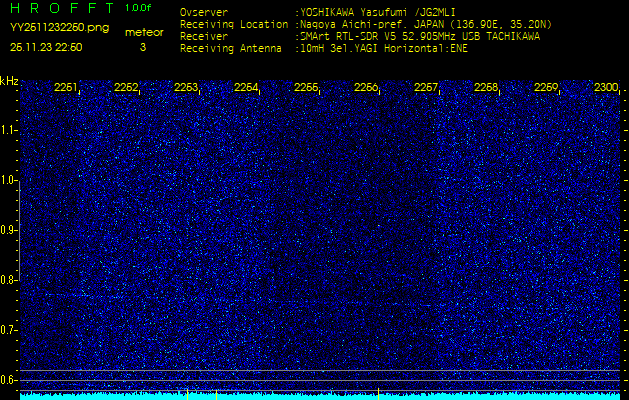Click the 'Receiving Antenna' label

tap(231, 49)
